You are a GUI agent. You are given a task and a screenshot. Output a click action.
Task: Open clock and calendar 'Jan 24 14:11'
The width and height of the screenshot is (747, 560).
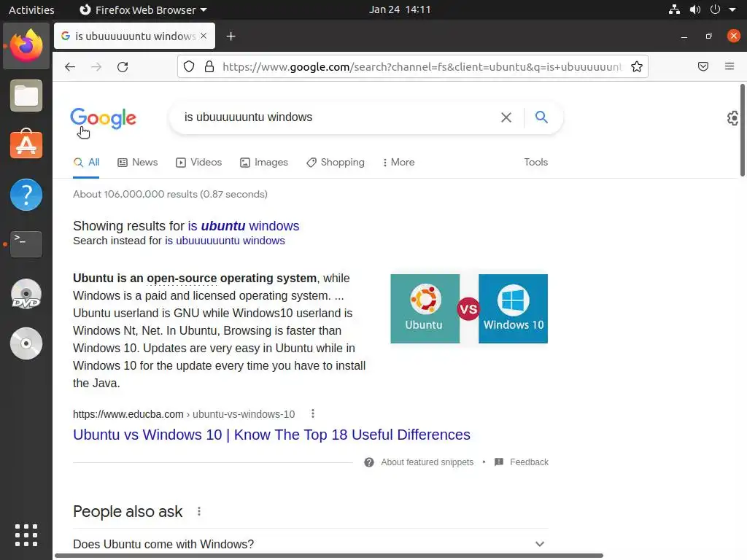[400, 9]
